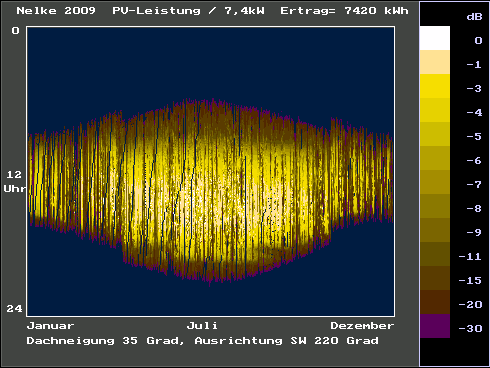490x368 pixels.
Task: Select the purple -30 dB swatch
Action: pyautogui.click(x=435, y=326)
